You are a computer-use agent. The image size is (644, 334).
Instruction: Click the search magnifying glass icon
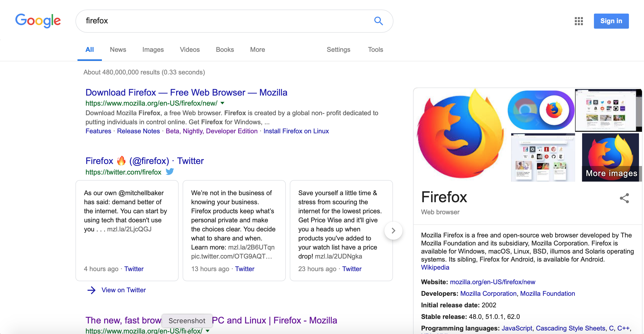click(378, 21)
